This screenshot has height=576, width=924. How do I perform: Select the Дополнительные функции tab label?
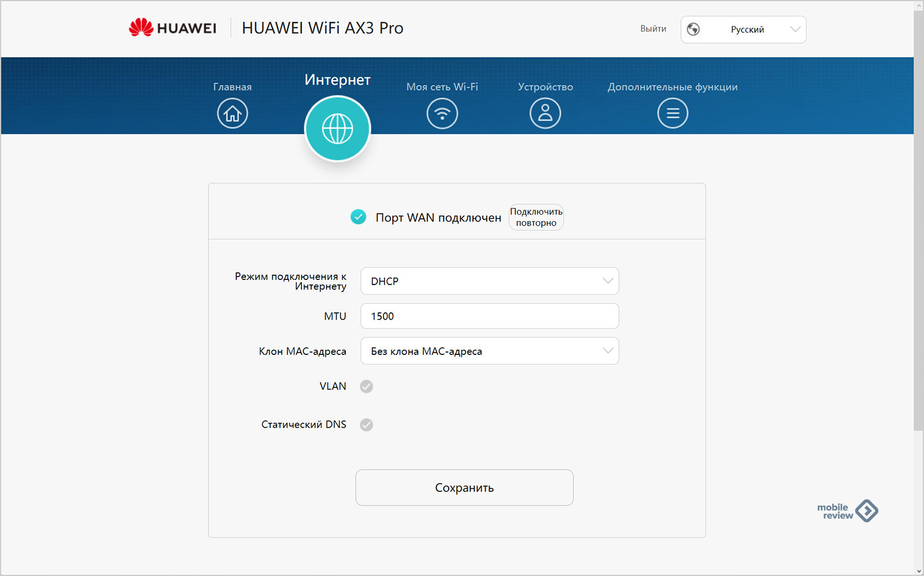(x=673, y=87)
